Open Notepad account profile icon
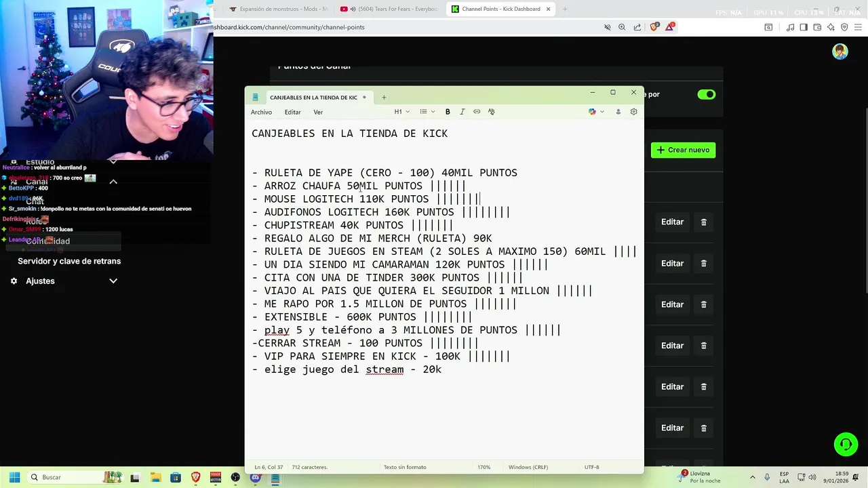This screenshot has height=488, width=868. (618, 112)
